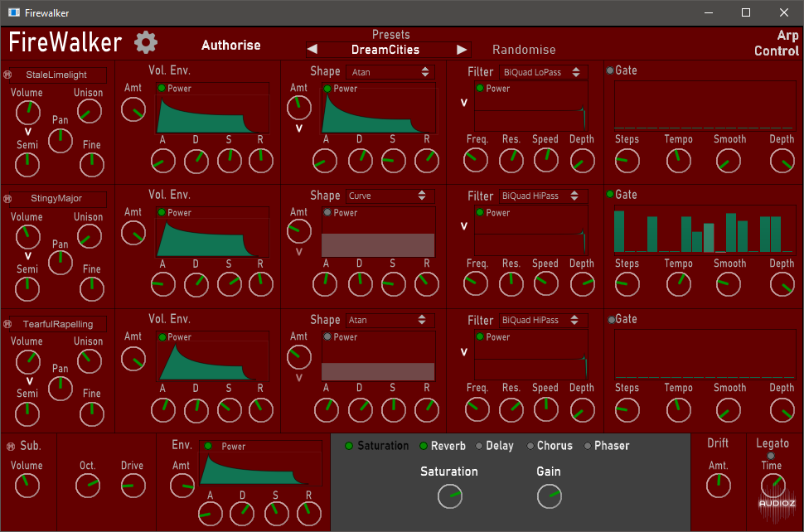Click the DreamCities preset name field
Viewport: 804px width, 532px height.
coord(385,50)
